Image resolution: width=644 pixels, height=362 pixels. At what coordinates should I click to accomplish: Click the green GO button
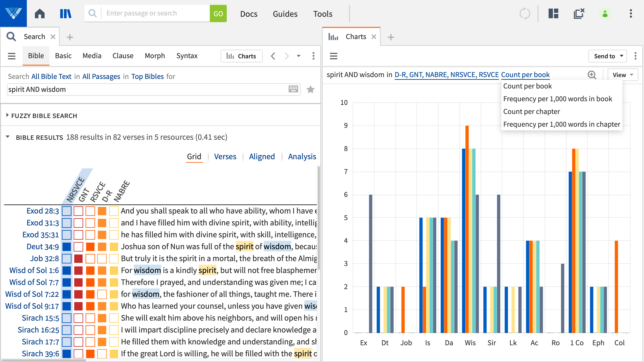point(218,13)
